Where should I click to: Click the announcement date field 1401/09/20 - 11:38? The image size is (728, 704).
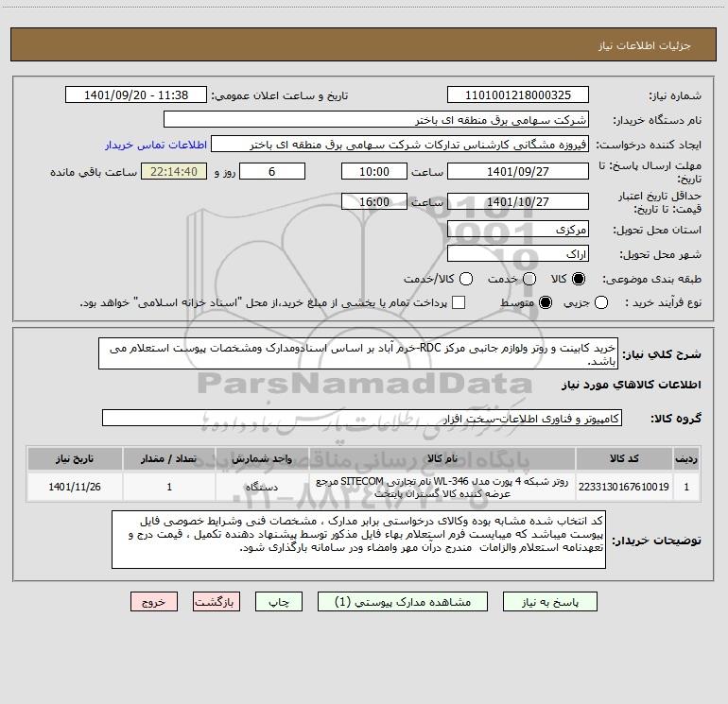(135, 95)
